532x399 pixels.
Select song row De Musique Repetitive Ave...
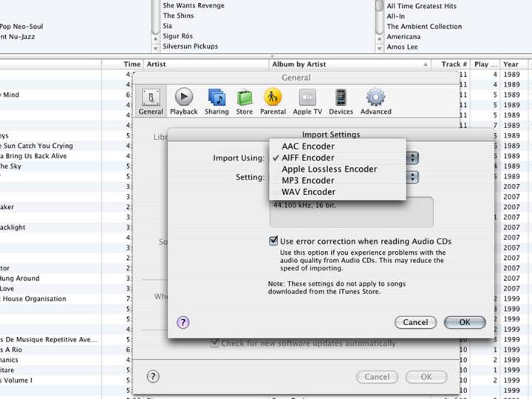(50, 340)
